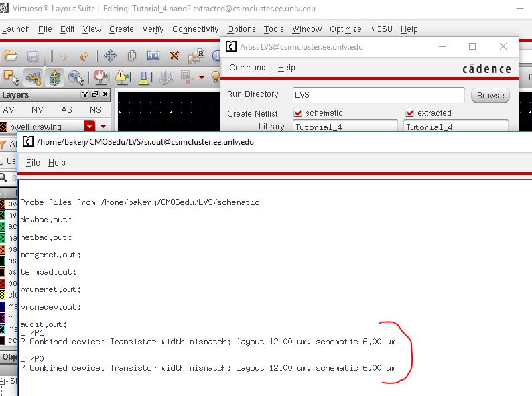The width and height of the screenshot is (532, 396).
Task: Open the Help menu in si.out window
Action: (57, 163)
